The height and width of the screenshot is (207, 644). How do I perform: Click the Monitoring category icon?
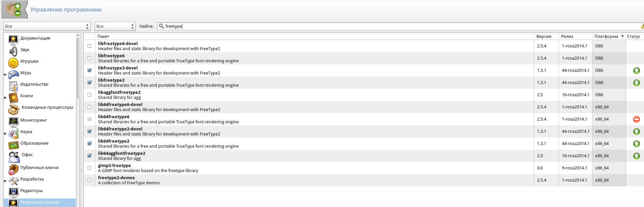coord(13,121)
